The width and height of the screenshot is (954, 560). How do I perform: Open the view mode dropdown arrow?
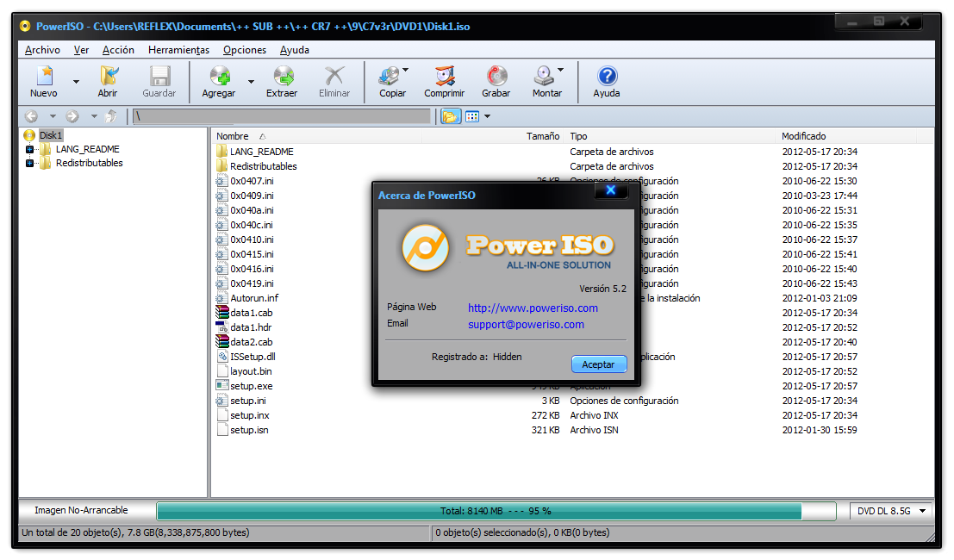point(488,116)
